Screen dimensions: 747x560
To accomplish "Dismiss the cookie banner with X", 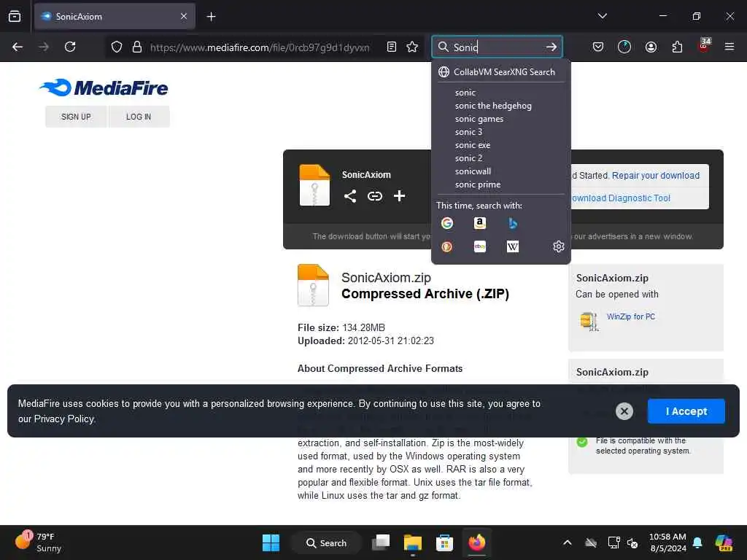I will tap(624, 411).
